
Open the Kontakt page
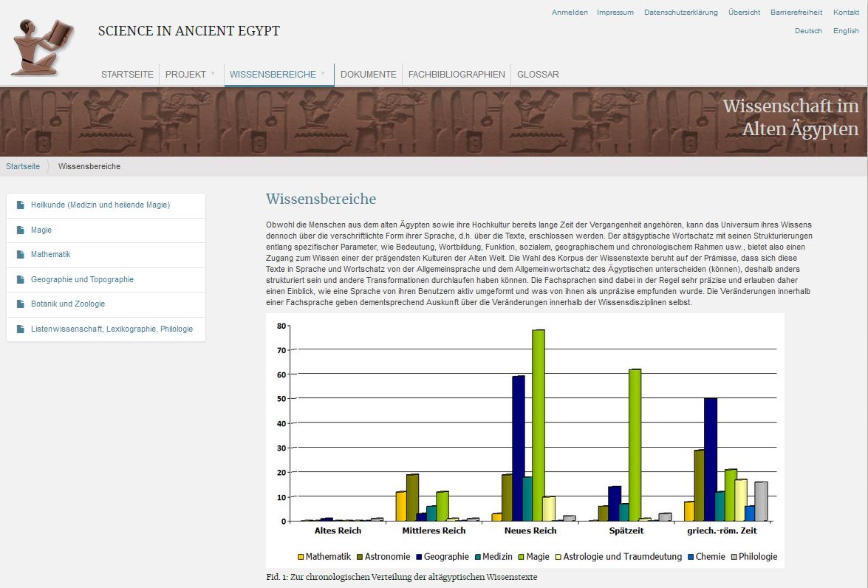click(846, 12)
